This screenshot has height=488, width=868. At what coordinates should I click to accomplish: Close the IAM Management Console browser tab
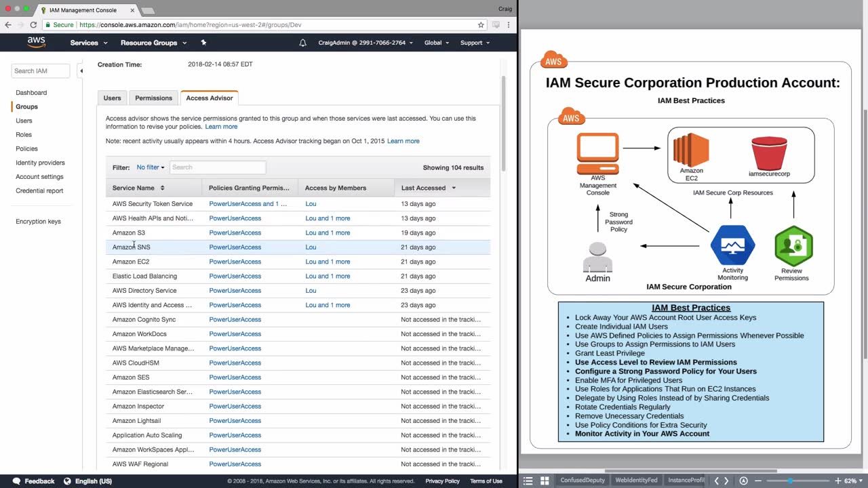(131, 10)
